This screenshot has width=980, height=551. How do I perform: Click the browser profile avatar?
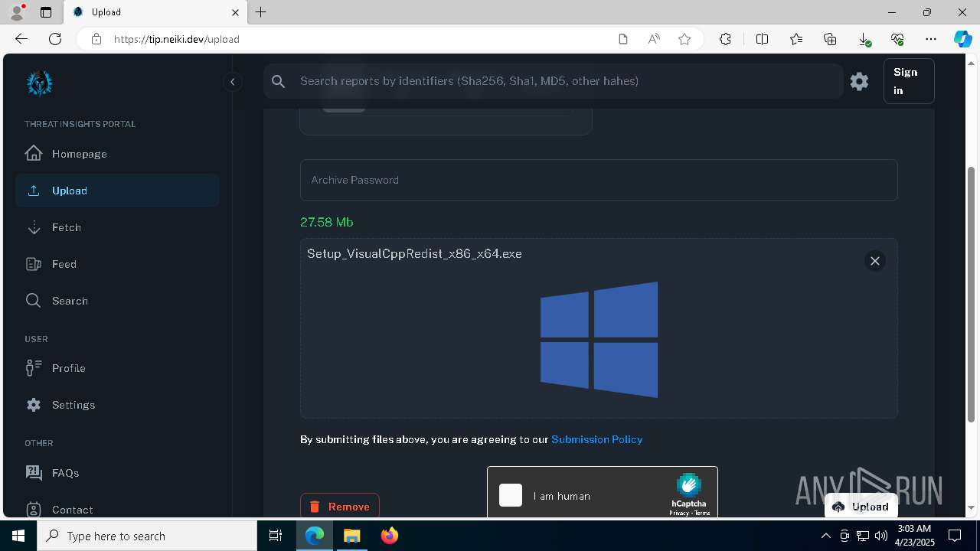pyautogui.click(x=17, y=12)
